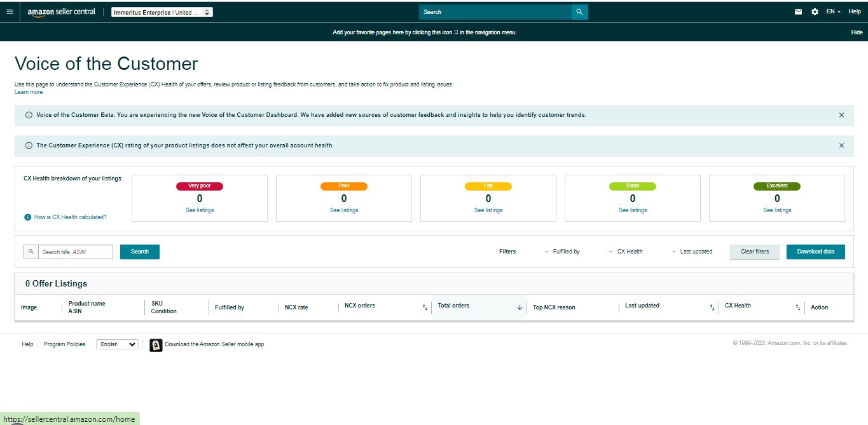Open the English language selector in footer

pyautogui.click(x=117, y=344)
